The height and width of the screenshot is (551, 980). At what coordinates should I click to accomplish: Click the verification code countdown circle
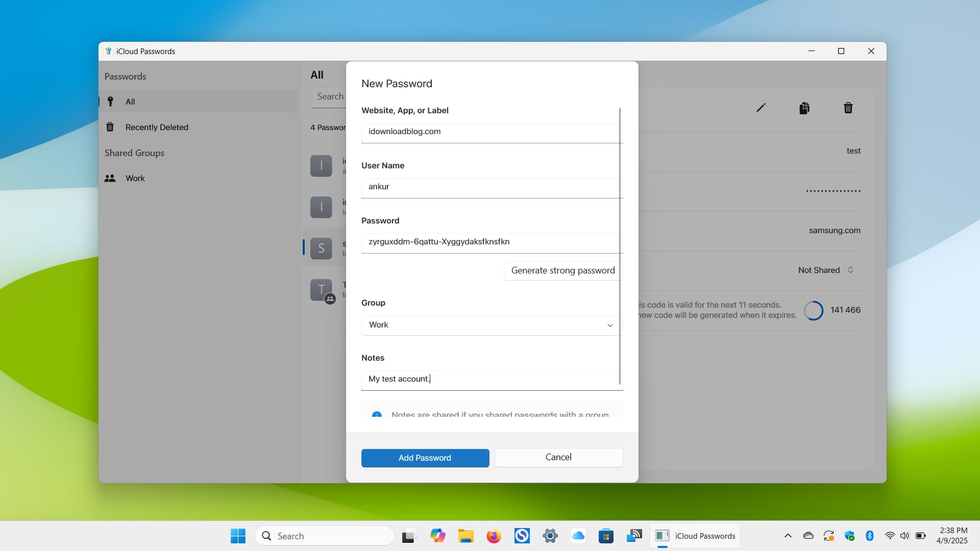click(x=814, y=310)
